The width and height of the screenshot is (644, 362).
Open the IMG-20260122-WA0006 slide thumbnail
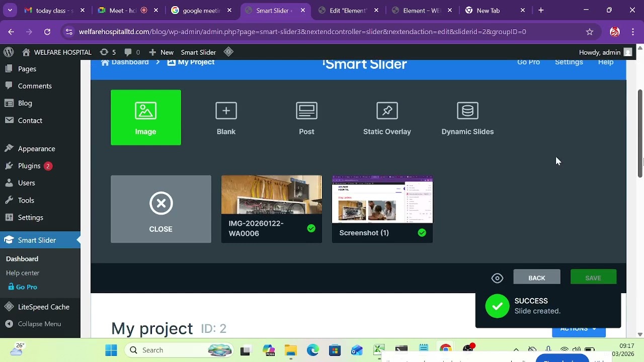pos(272,209)
